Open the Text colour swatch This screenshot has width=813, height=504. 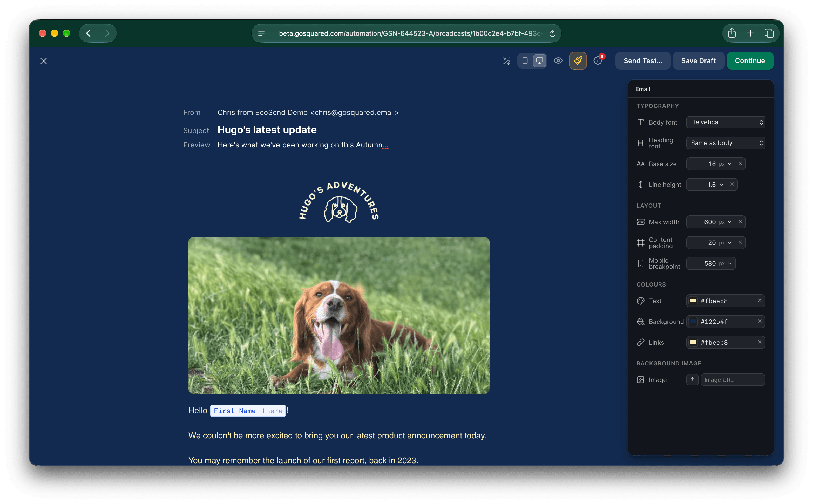[x=693, y=301]
